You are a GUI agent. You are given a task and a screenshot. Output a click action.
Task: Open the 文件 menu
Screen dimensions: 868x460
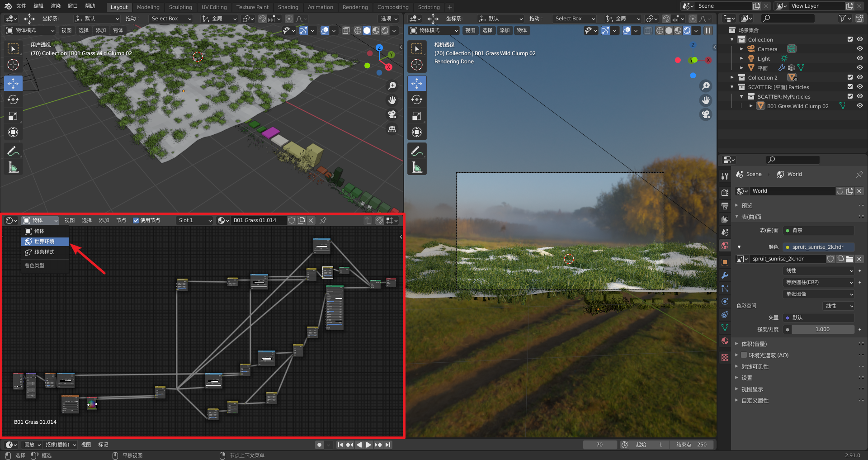coord(21,6)
